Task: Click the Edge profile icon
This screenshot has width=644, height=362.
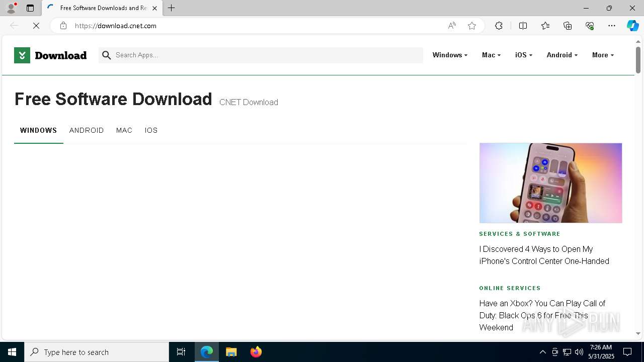Action: 11,8
